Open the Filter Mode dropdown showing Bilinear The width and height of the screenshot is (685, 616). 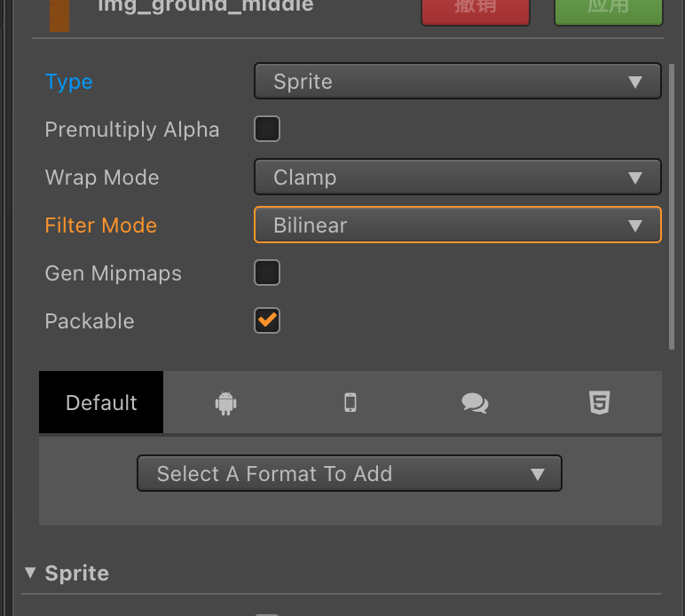[457, 225]
